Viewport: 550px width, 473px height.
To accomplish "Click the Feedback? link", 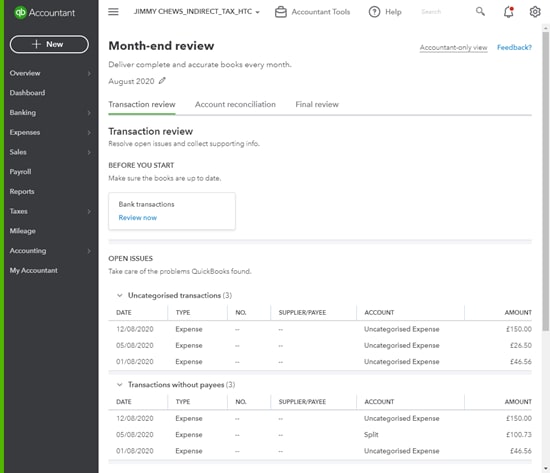I will click(x=514, y=47).
